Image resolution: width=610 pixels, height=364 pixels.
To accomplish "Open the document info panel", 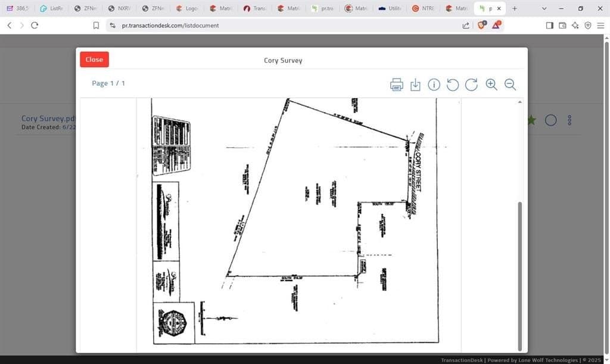I will tap(434, 84).
